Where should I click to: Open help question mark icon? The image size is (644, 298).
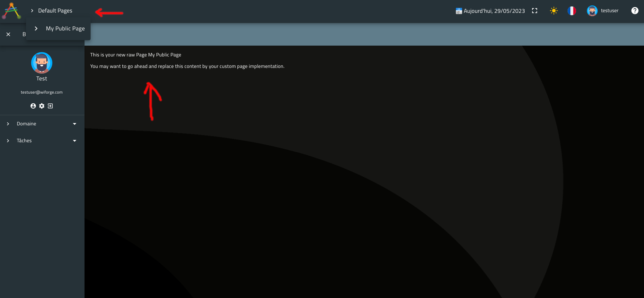[x=635, y=11]
